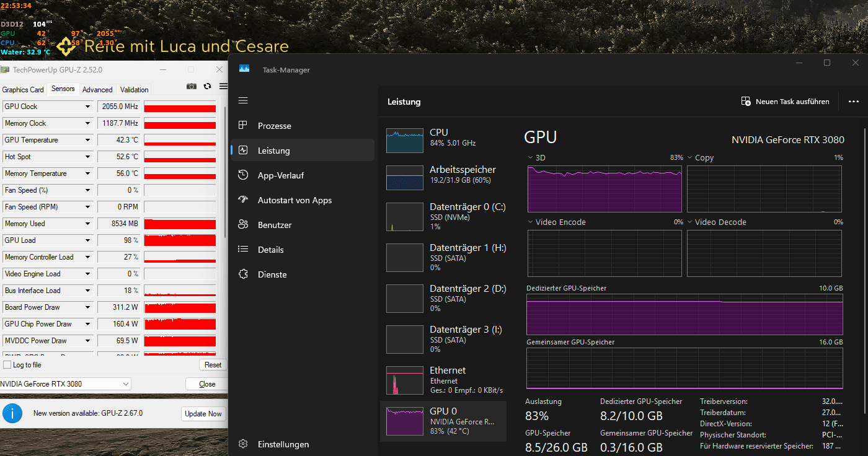The image size is (868, 456).
Task: Click the Einstellungen gear icon
Action: tap(243, 444)
